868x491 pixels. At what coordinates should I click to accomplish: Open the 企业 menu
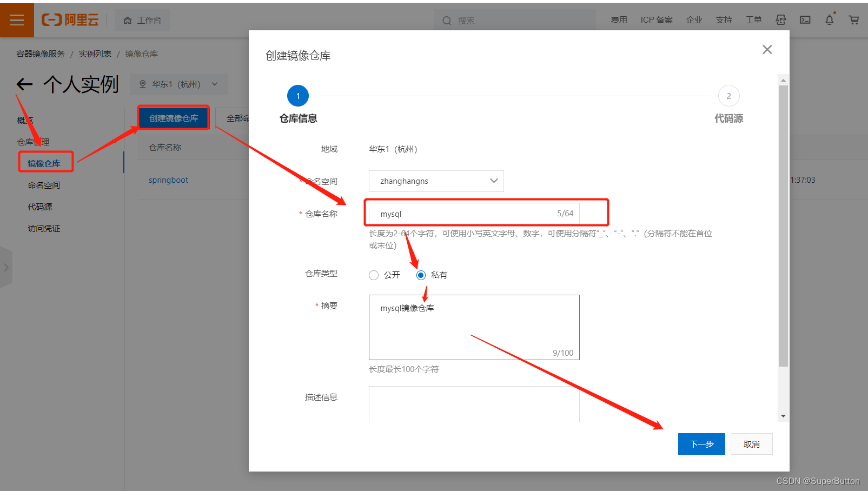(x=694, y=20)
